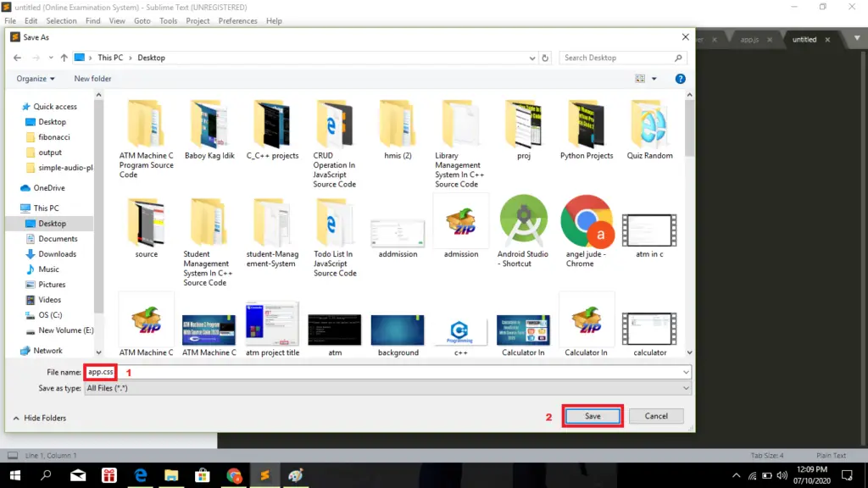
Task: Switch to the app.js tab
Action: click(x=749, y=39)
